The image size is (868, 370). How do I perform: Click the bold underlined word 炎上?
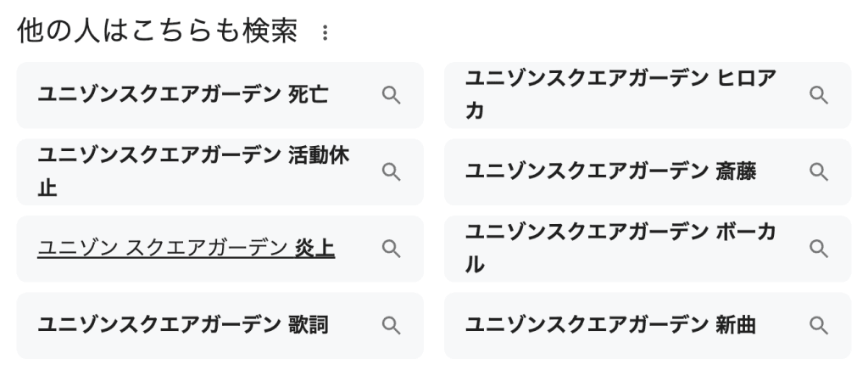[314, 249]
